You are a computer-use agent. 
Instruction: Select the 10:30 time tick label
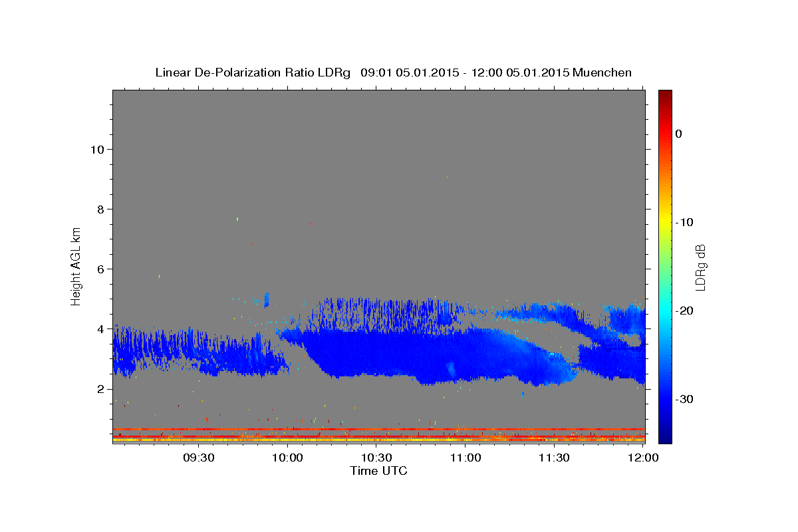pos(376,458)
